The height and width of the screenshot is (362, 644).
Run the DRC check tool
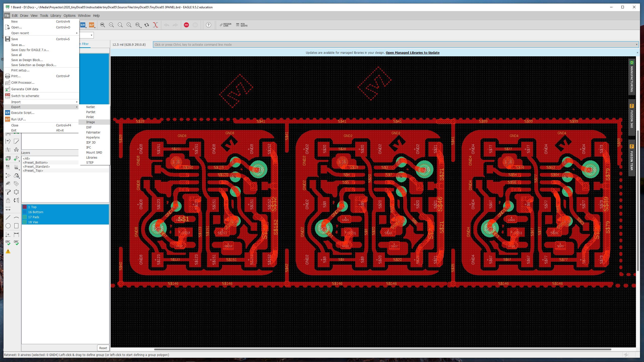pyautogui.click(x=16, y=242)
